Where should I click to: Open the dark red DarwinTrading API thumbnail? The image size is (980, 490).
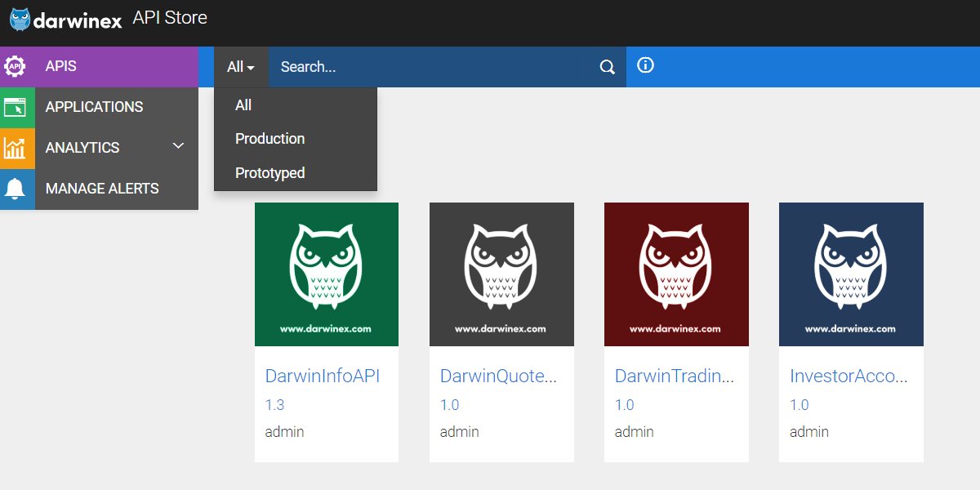click(676, 274)
